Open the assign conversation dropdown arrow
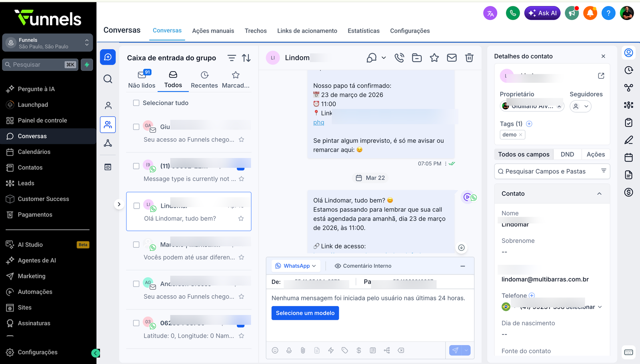The height and width of the screenshot is (364, 640). [384, 58]
